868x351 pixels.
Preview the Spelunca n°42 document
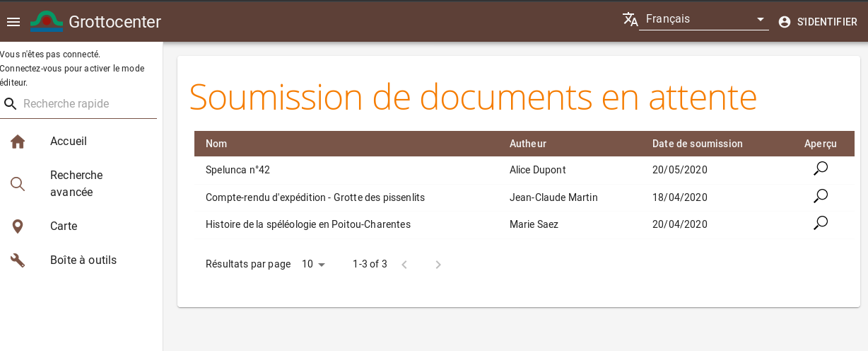(821, 169)
